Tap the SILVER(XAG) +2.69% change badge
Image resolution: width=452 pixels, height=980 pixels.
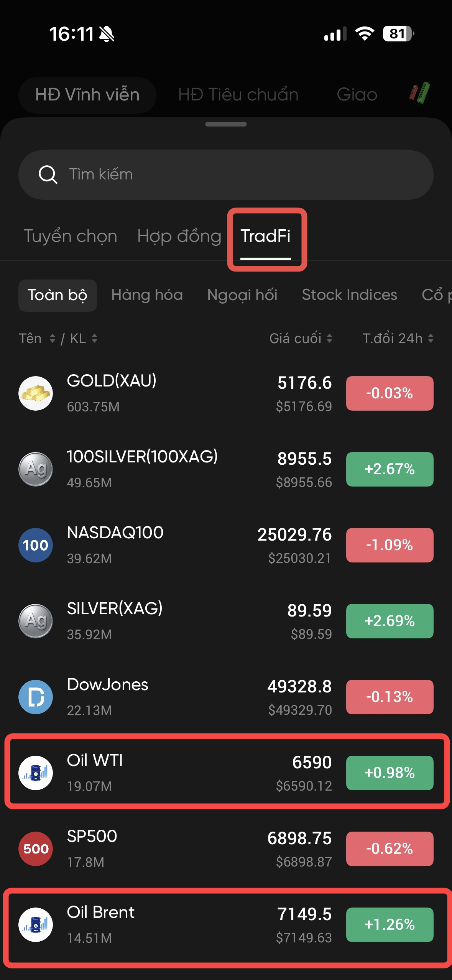tap(390, 621)
